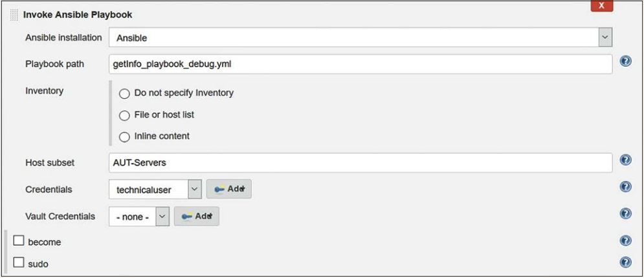Enable the become checkbox
The image size is (644, 278).
point(19,241)
